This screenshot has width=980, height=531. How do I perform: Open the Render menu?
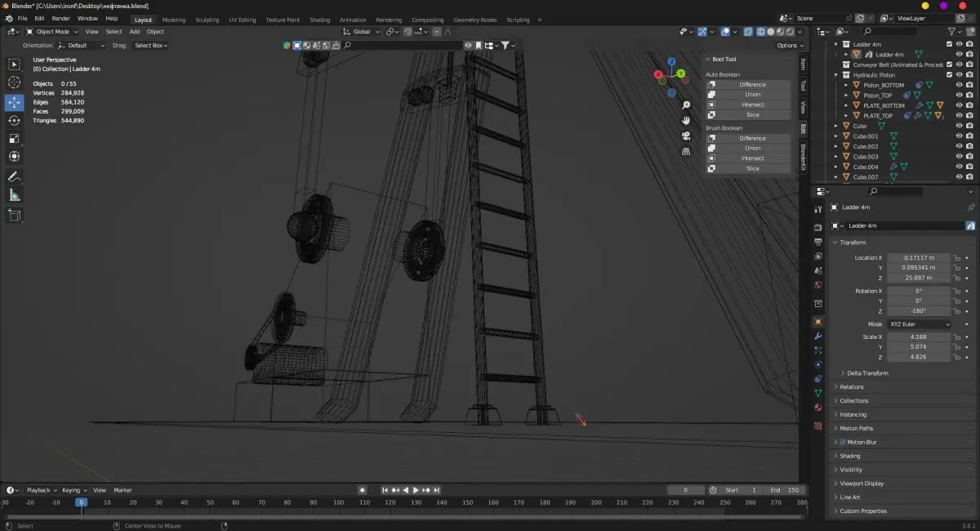tap(61, 18)
